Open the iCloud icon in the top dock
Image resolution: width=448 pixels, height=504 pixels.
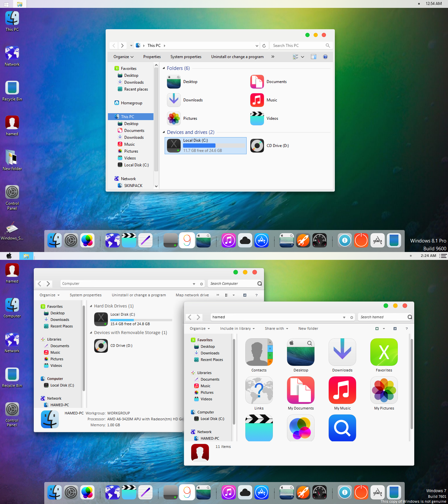[x=245, y=241]
